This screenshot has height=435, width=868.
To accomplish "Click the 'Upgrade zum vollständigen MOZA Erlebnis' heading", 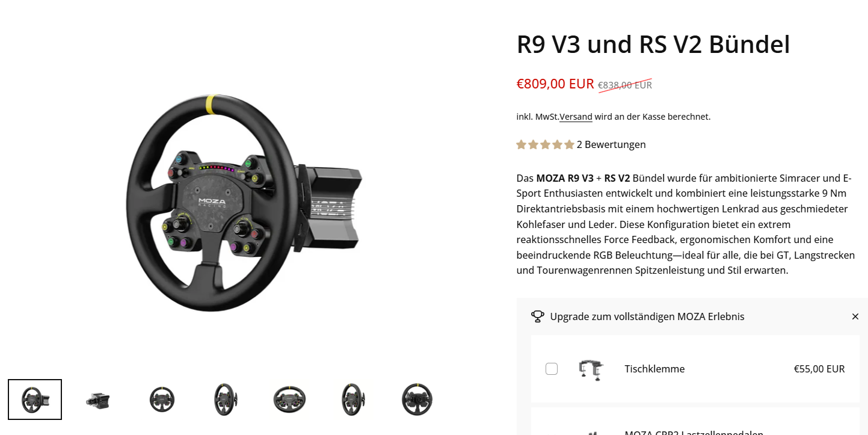I will click(x=647, y=316).
